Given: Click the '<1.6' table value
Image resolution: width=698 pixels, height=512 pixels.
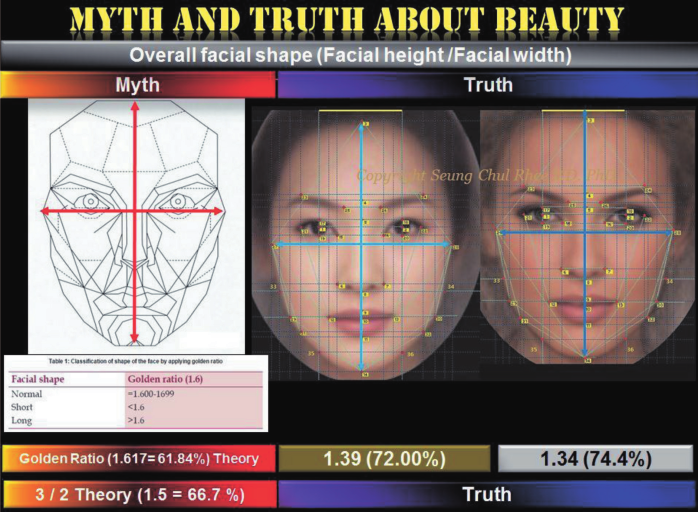Looking at the screenshot, I should pyautogui.click(x=136, y=407).
